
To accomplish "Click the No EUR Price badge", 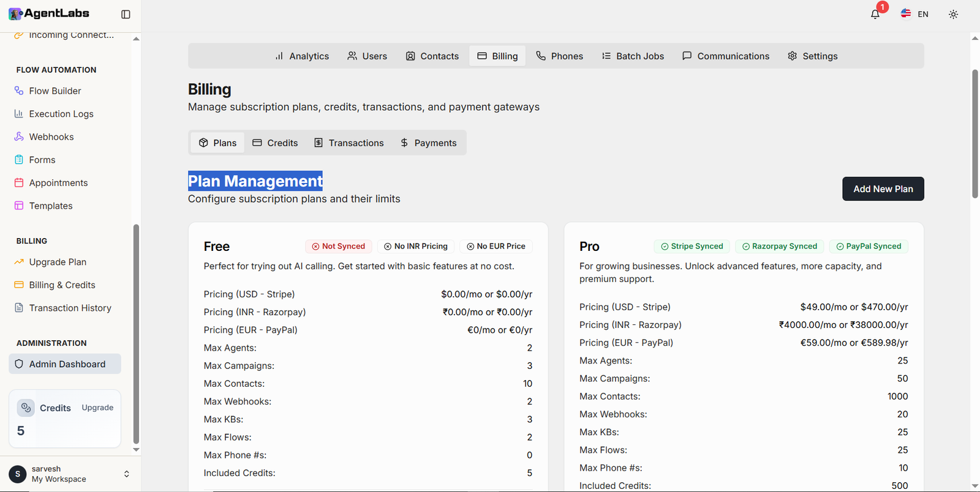I will (496, 246).
